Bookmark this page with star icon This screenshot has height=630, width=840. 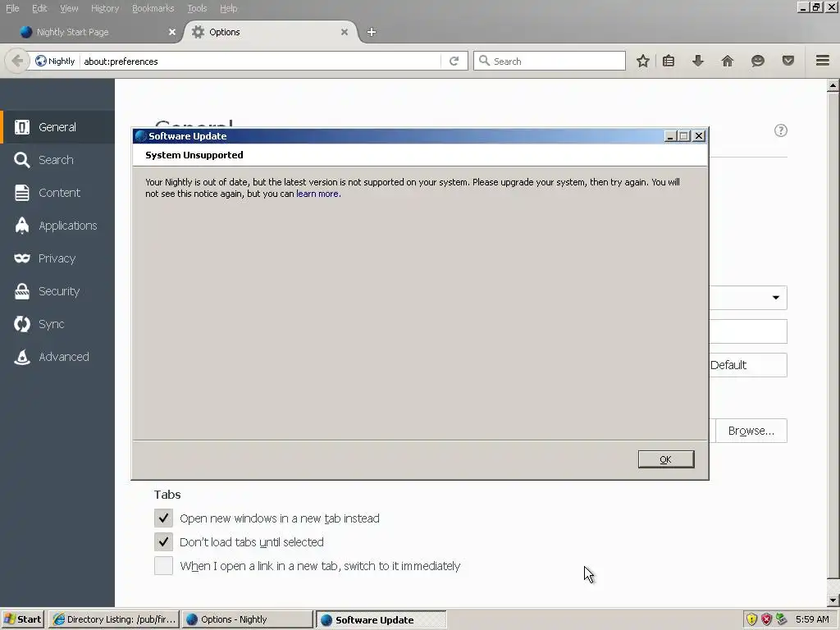(643, 61)
